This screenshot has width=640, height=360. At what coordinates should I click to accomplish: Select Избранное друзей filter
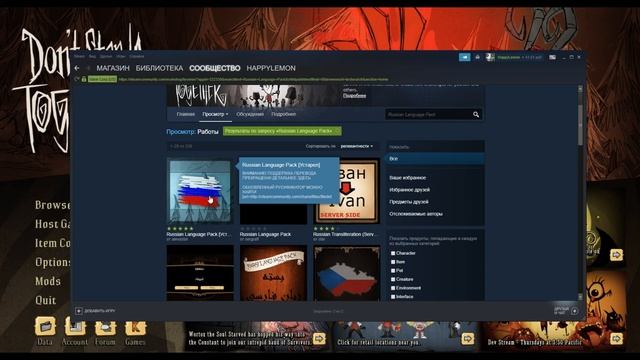(x=409, y=190)
